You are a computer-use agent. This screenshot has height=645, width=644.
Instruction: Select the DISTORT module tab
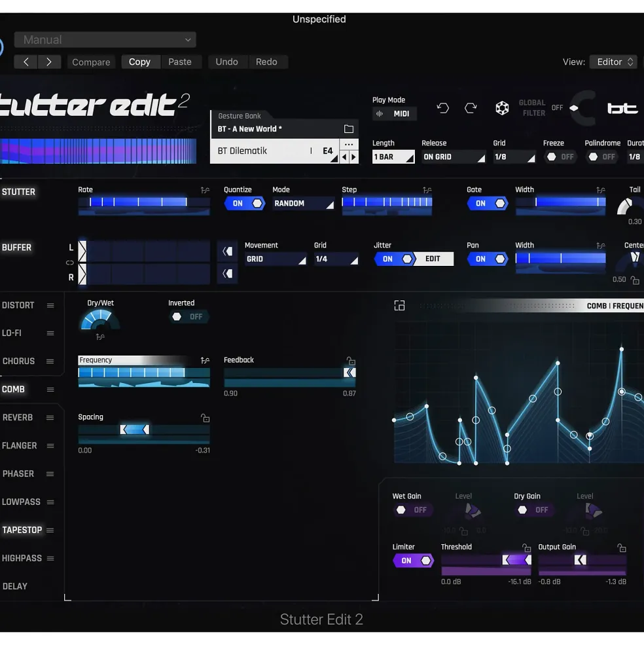click(18, 306)
